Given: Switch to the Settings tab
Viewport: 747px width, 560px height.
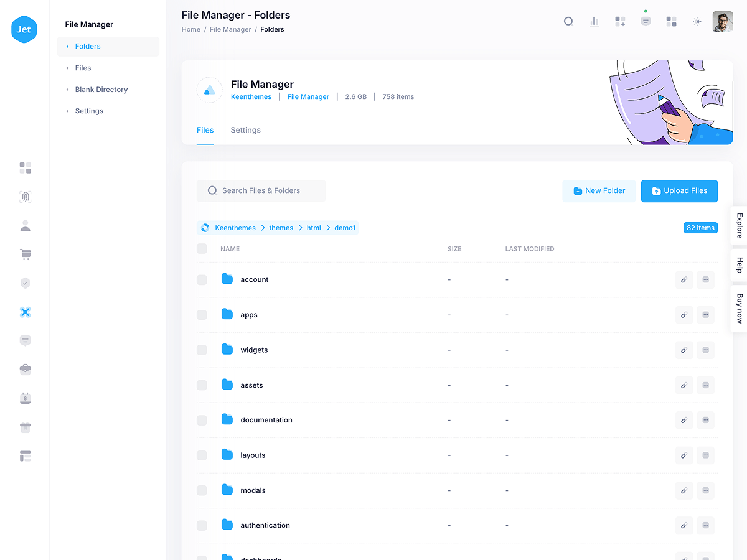Looking at the screenshot, I should 245,130.
